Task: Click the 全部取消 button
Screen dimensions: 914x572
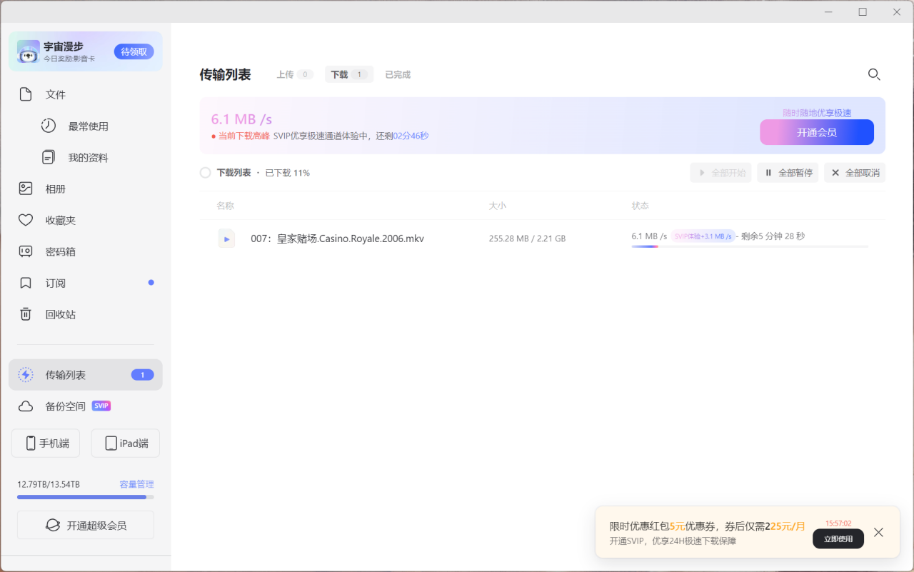Action: click(x=855, y=173)
